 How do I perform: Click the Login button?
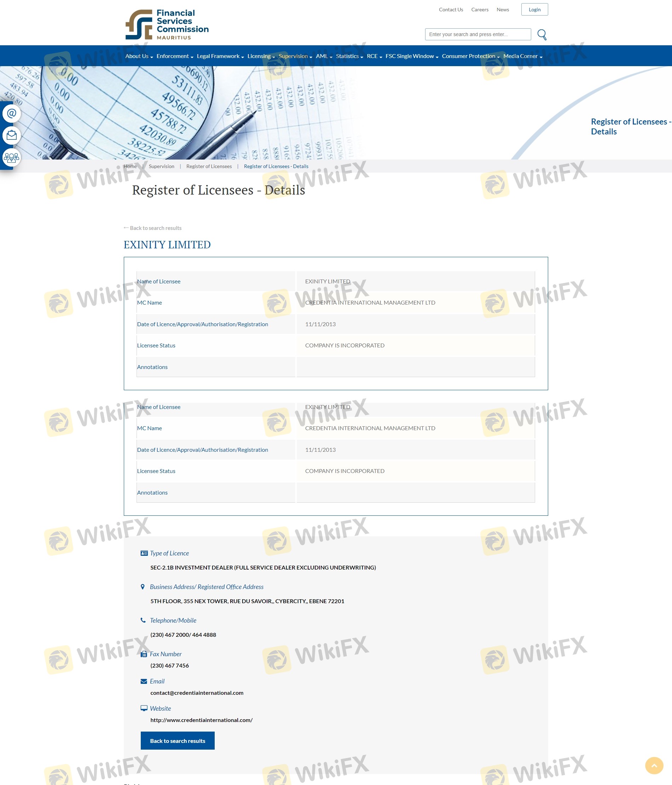coord(534,10)
